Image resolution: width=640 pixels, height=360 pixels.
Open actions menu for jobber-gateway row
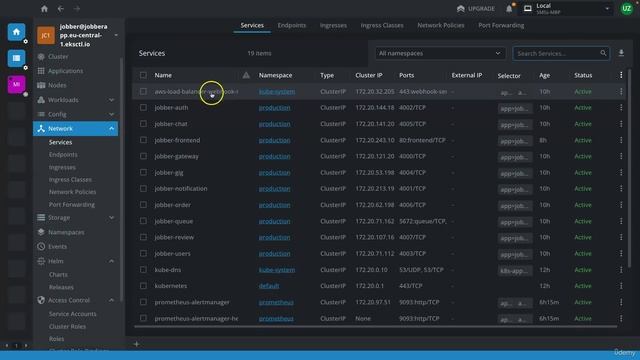click(621, 156)
